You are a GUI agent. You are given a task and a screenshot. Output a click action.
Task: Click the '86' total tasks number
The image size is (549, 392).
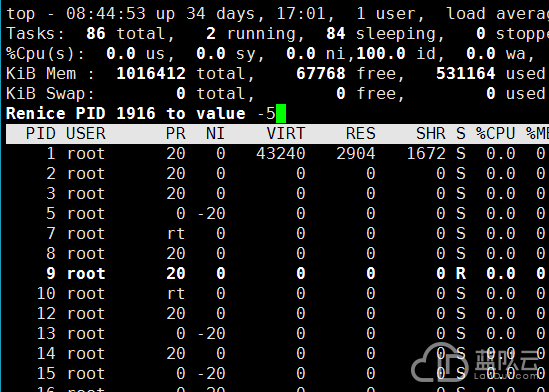coord(96,34)
